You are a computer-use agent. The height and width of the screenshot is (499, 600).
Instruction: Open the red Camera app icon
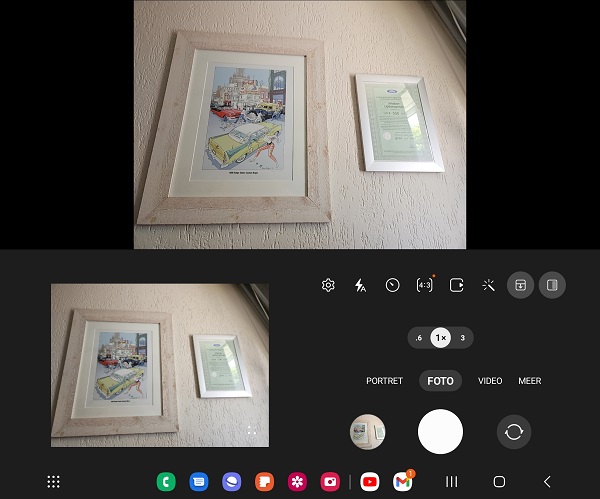click(330, 481)
